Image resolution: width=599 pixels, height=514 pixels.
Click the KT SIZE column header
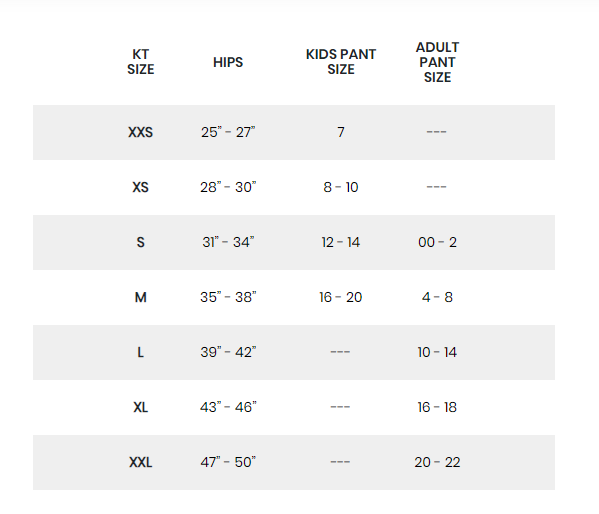(141, 62)
